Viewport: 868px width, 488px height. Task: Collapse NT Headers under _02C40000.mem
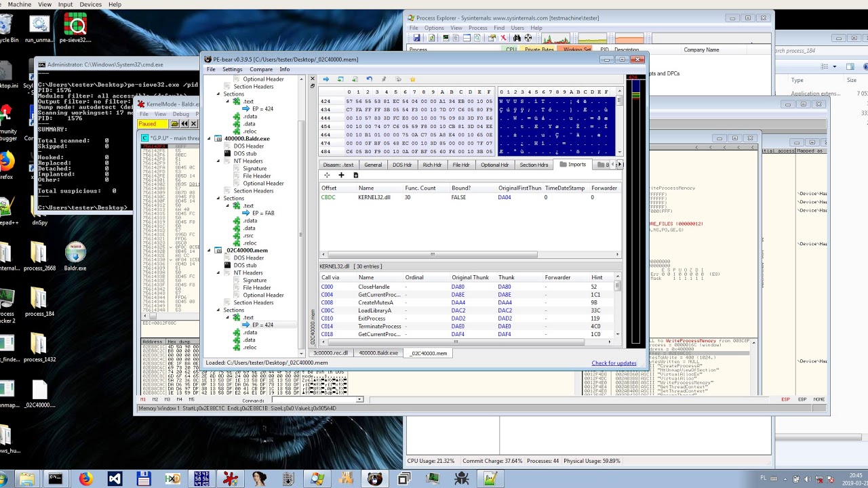click(x=219, y=272)
